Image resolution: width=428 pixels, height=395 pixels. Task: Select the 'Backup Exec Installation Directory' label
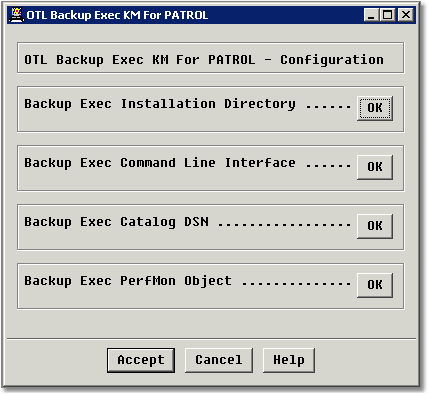pos(160,104)
